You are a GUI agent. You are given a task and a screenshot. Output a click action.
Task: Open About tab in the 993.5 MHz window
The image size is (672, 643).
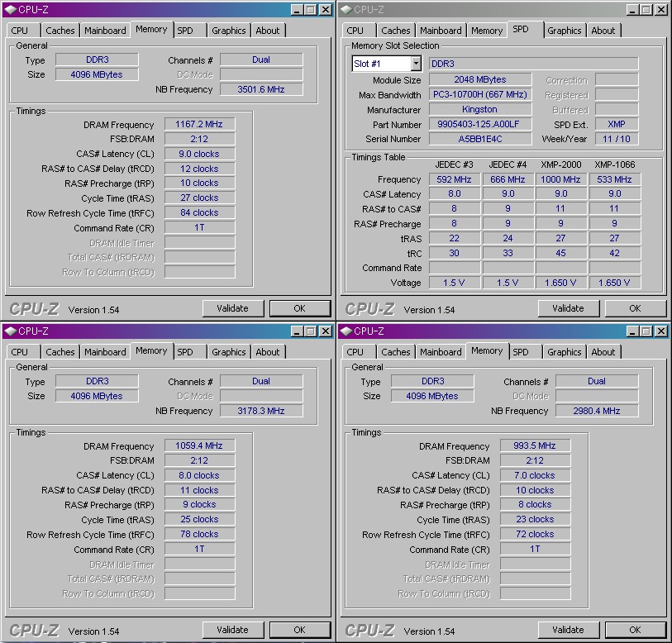[x=603, y=352]
